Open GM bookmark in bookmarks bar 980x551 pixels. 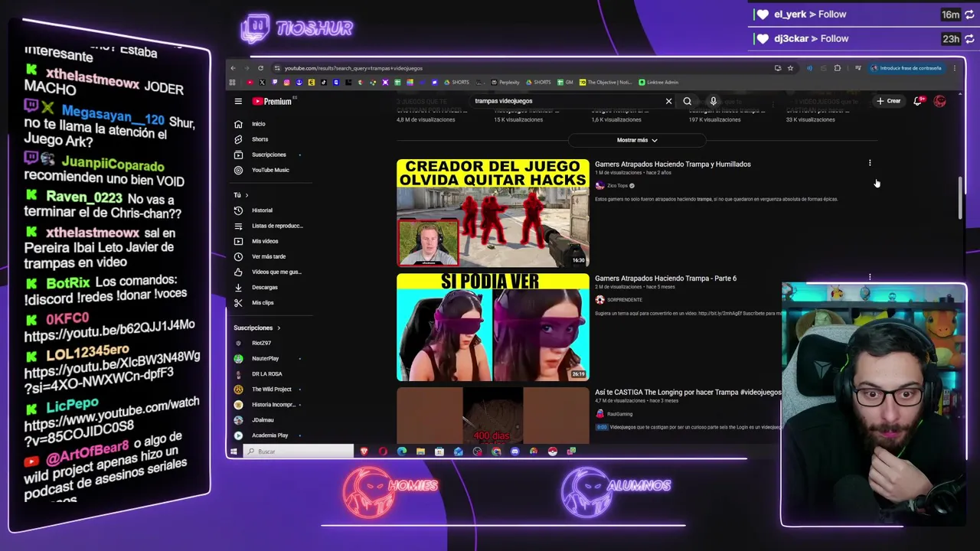click(566, 82)
